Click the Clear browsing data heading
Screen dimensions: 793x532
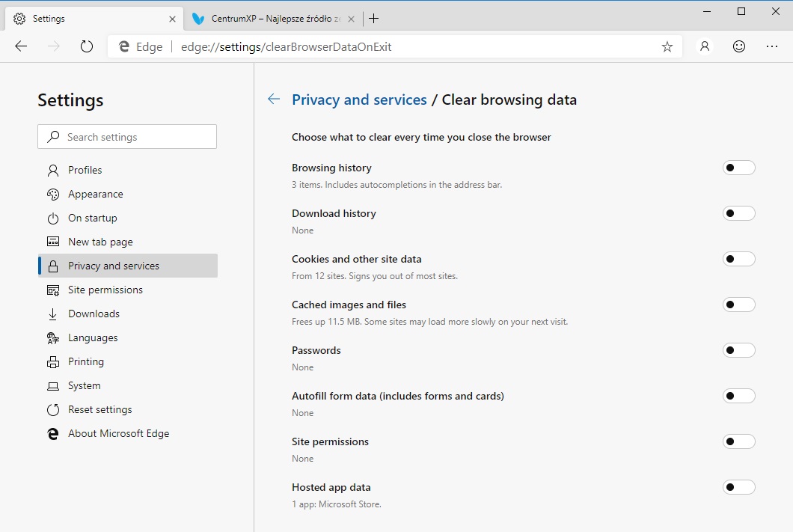pos(509,100)
